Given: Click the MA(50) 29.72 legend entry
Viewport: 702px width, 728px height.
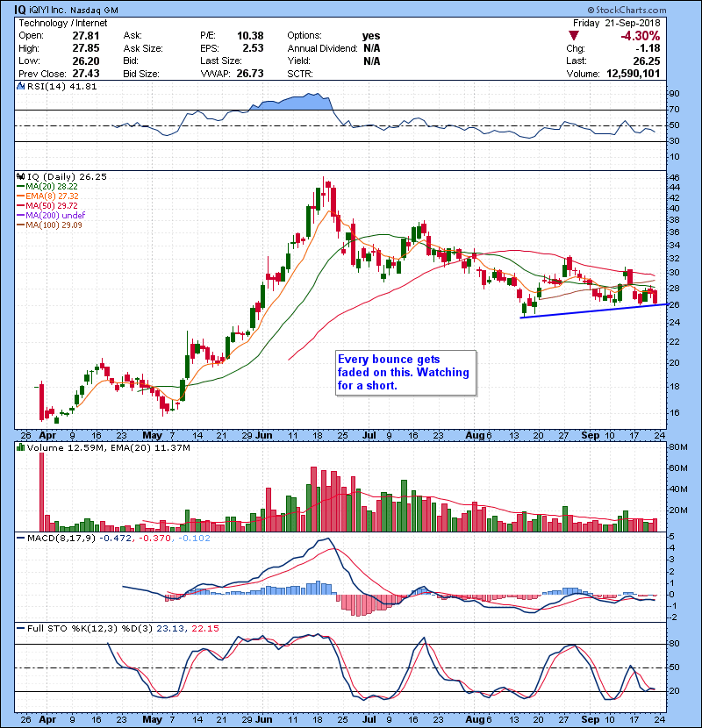Looking at the screenshot, I should click(47, 205).
